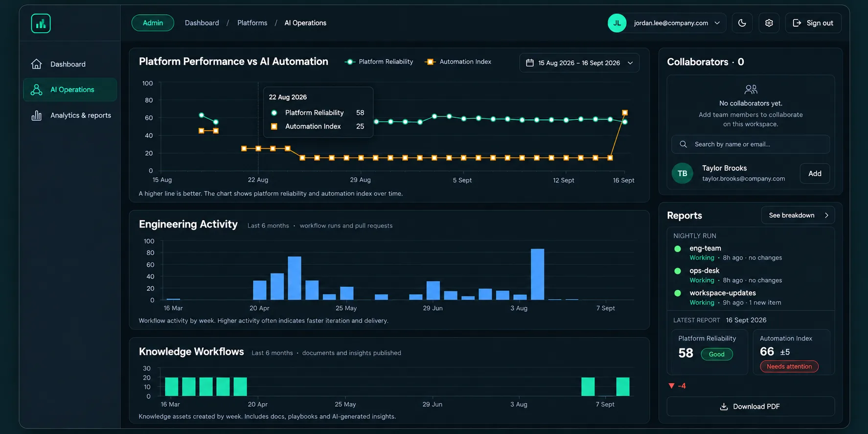Open Analytics & reports in sidebar
The width and height of the screenshot is (868, 434).
click(70, 115)
